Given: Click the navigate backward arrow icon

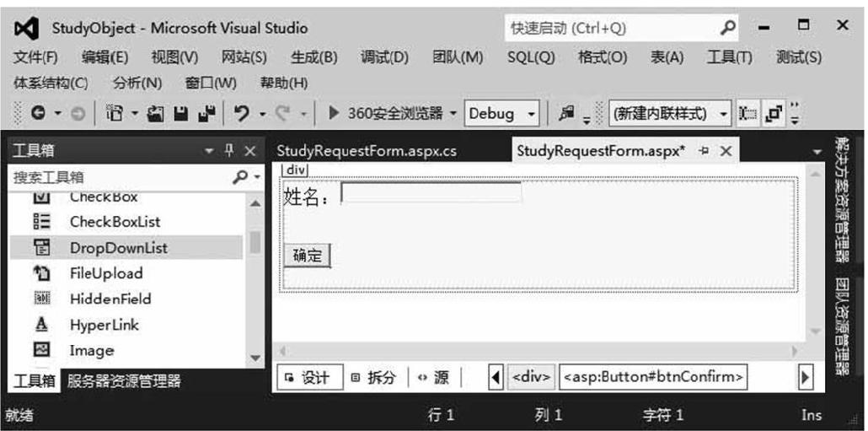Looking at the screenshot, I should click(x=38, y=114).
